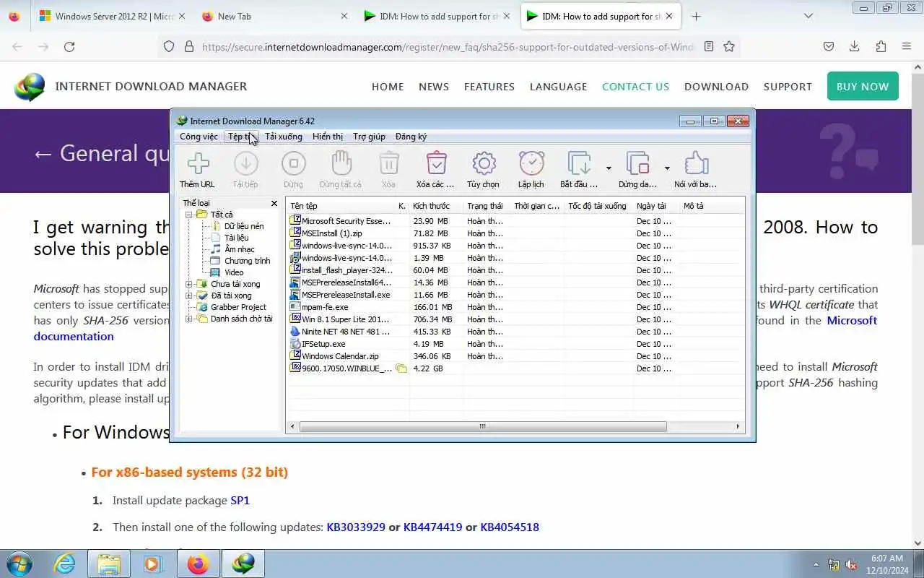The image size is (924, 578).
Task: Click the Tải tiếp resume icon
Action: click(x=245, y=163)
